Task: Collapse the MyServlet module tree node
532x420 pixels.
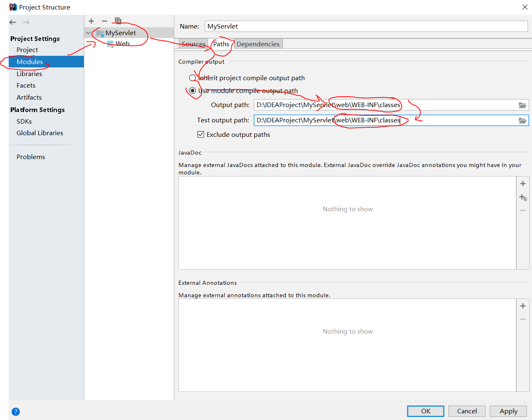Action: [88, 33]
